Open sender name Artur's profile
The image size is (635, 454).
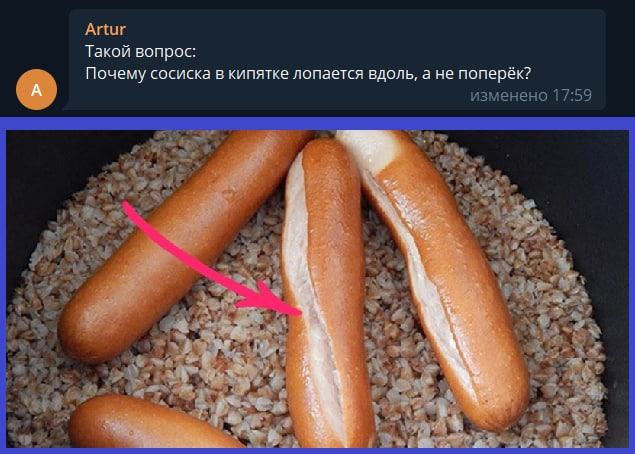coord(105,29)
